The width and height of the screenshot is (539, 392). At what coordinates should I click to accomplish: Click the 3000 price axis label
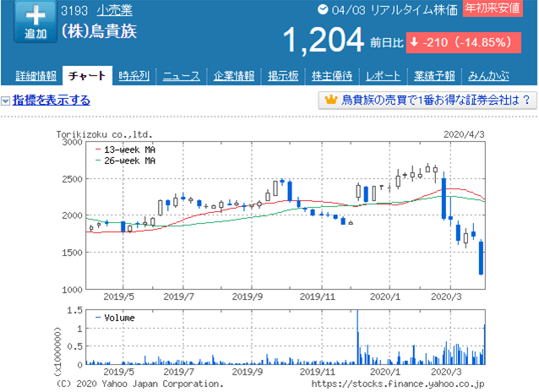[x=72, y=143]
